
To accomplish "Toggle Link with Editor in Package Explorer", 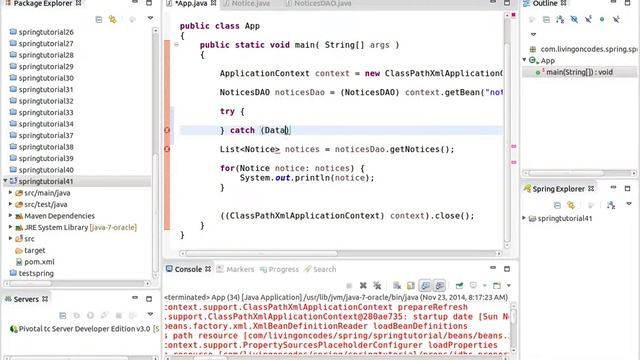I will 112,19.
